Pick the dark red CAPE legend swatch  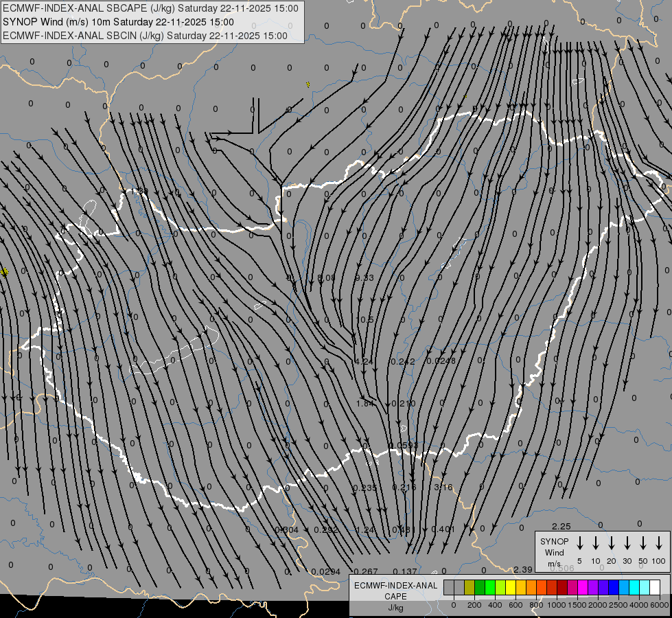(562, 588)
